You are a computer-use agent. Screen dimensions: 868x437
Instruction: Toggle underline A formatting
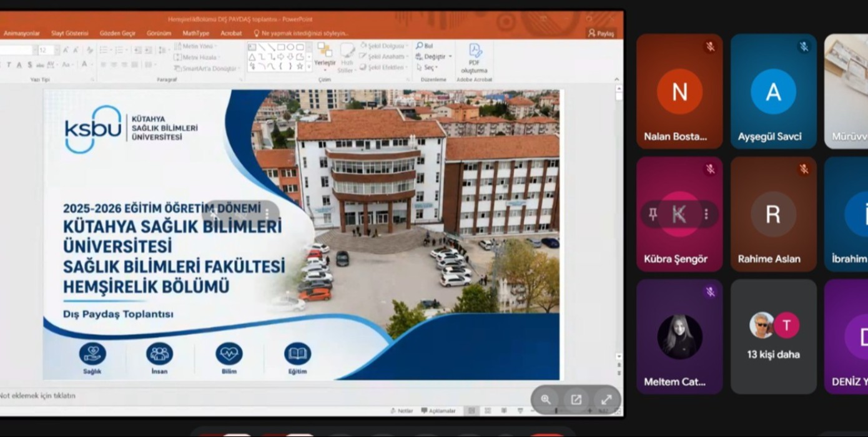click(x=19, y=64)
